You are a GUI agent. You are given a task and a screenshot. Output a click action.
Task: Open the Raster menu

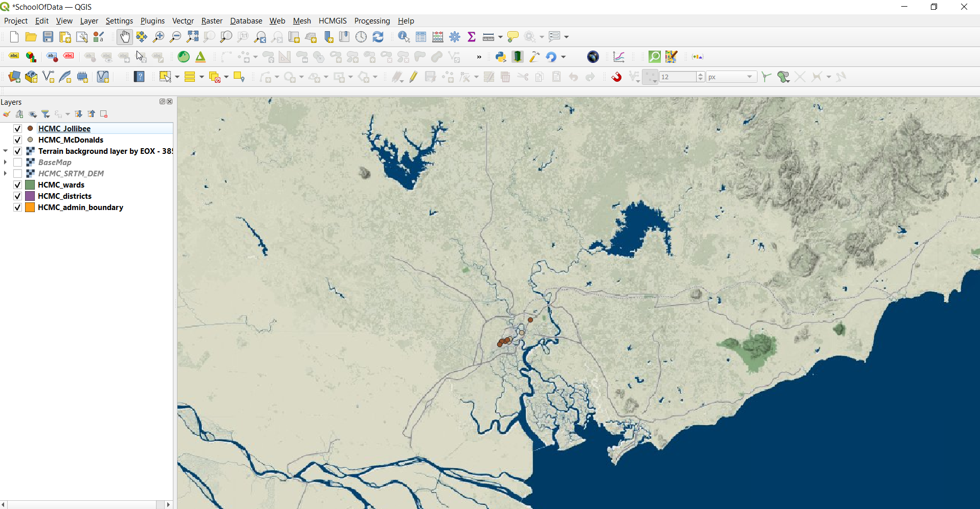212,21
